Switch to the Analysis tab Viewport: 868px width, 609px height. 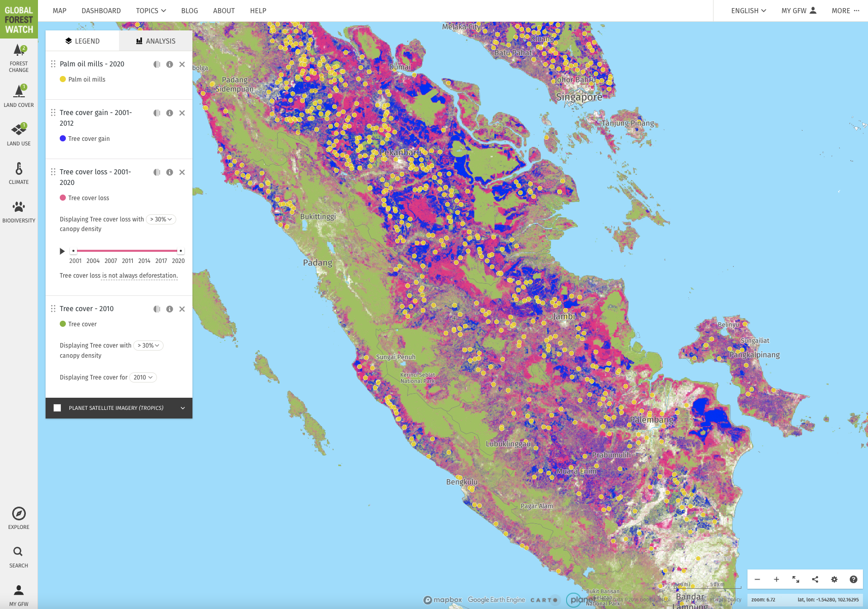point(155,41)
